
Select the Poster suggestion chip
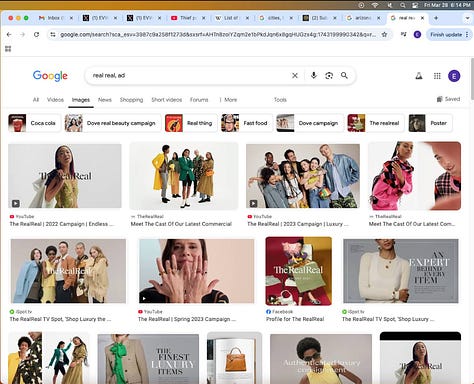[x=430, y=123]
